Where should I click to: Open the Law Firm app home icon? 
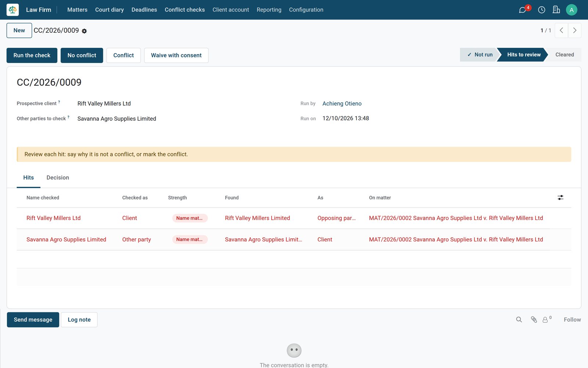point(12,10)
